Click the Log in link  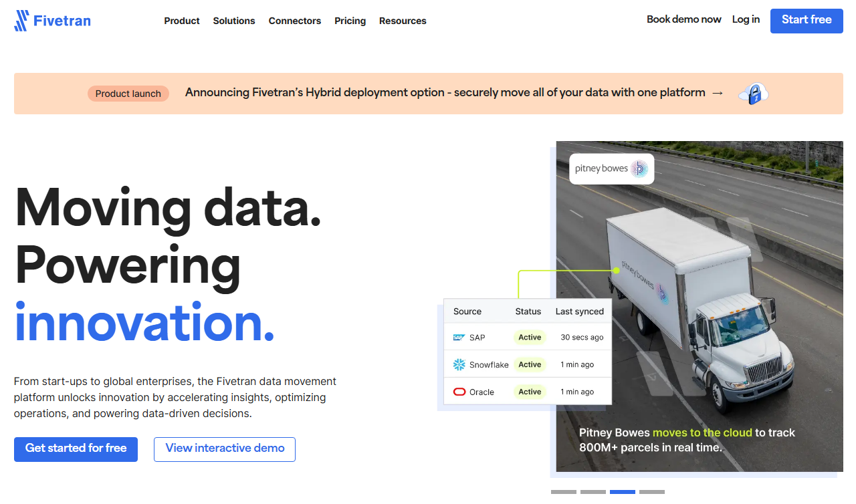tap(746, 19)
